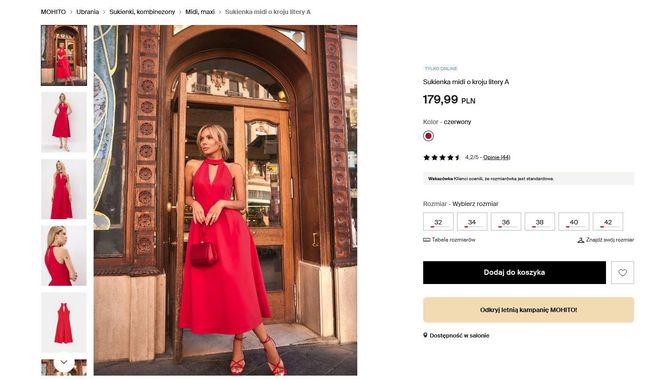View the back-view model thumbnail
Viewport: 664px width, 380px height.
(x=64, y=255)
